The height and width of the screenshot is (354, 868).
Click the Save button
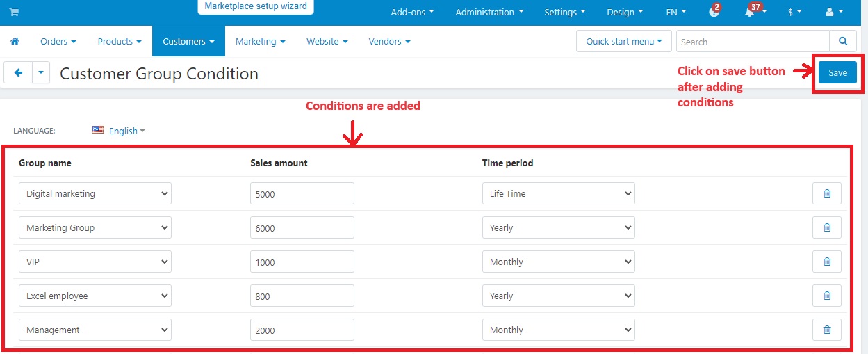point(837,73)
